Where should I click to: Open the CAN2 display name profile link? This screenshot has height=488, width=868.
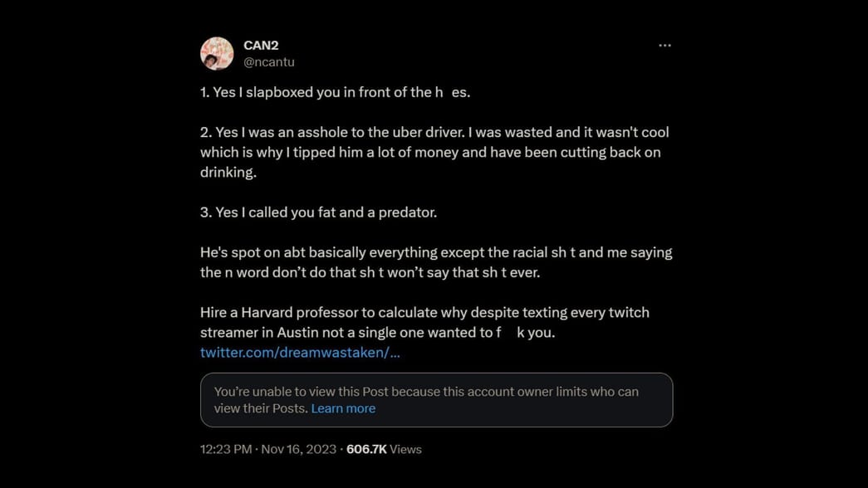coord(261,46)
